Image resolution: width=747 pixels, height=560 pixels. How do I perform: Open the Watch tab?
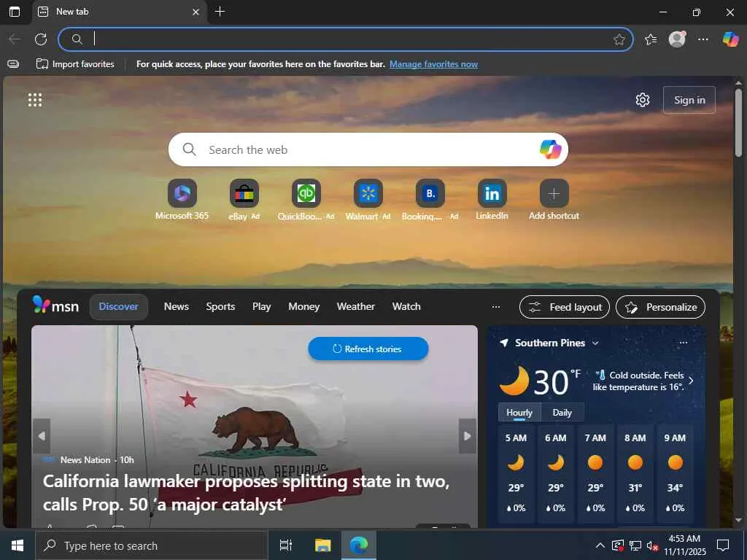[406, 307]
